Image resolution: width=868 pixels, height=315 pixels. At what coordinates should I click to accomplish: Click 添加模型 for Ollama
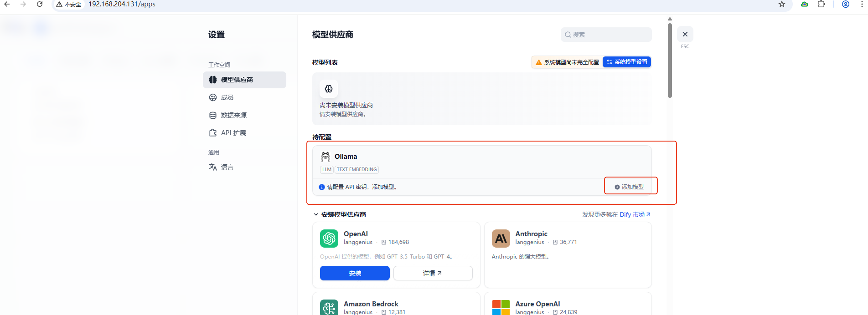[630, 187]
